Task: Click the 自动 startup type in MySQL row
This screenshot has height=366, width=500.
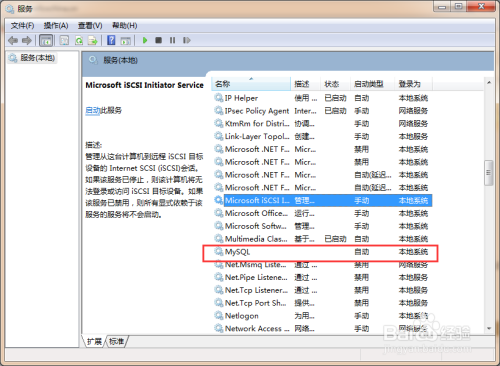Action: coord(362,252)
